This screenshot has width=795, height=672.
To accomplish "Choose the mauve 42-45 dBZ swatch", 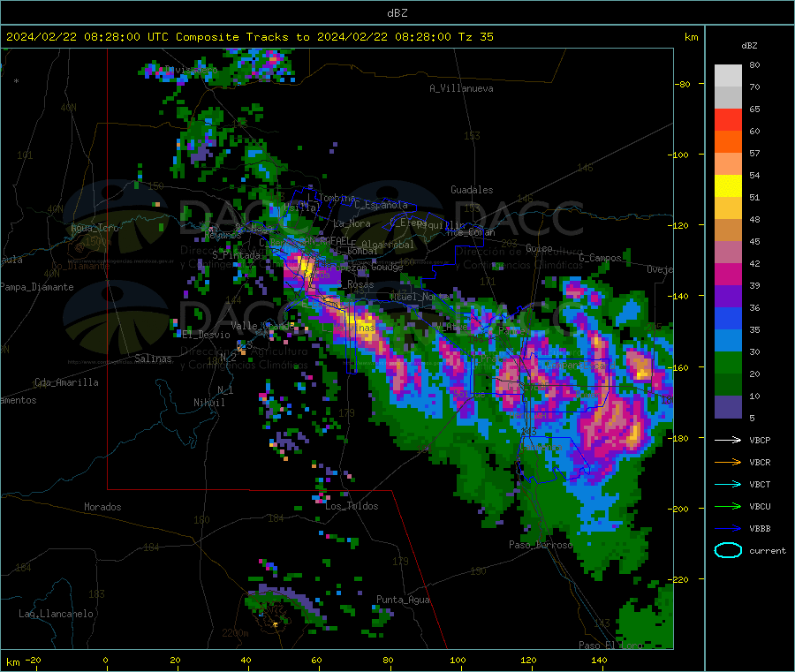I will tap(728, 253).
